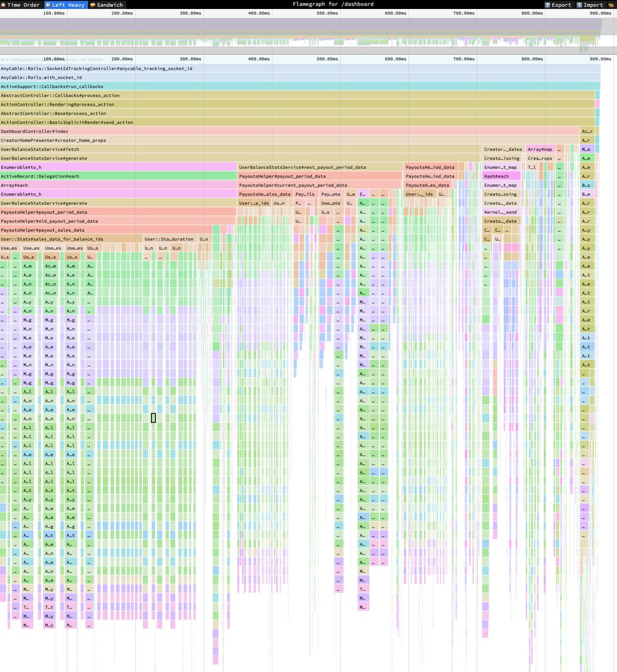Switch to the Time Order view
Viewport: 617px width, 672px height.
21,4
